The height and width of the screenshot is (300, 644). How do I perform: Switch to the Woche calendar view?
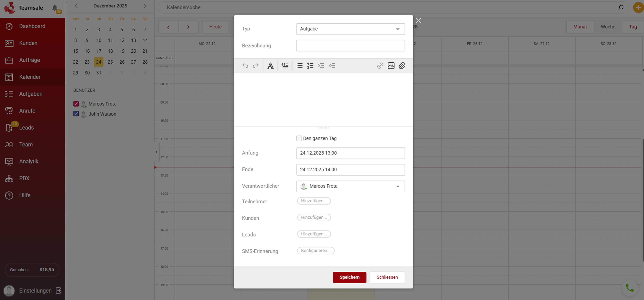point(608,27)
